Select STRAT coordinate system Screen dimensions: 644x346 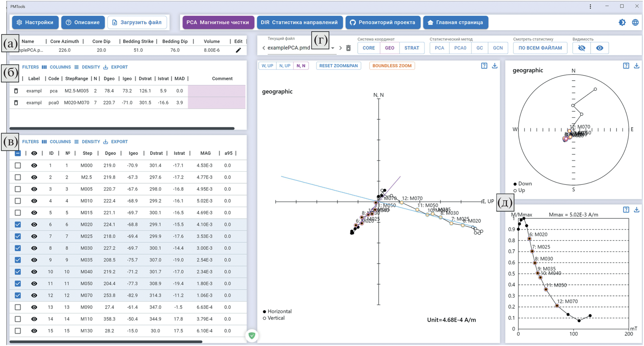pos(412,48)
